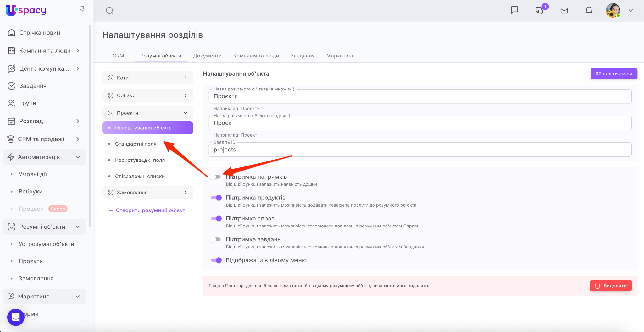
Task: Click the Зберегти зміни button
Action: [x=613, y=74]
